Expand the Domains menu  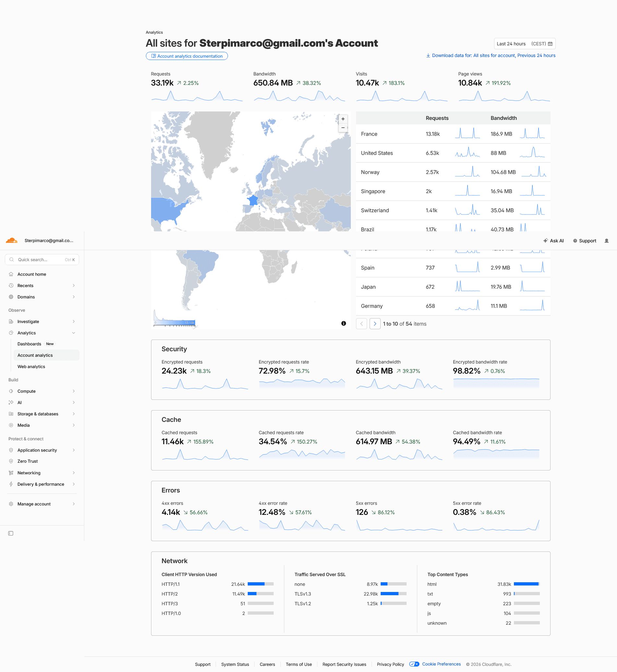tap(42, 297)
